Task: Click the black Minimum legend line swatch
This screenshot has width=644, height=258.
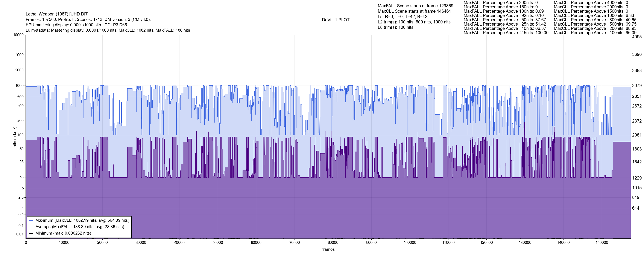Action: point(31,233)
